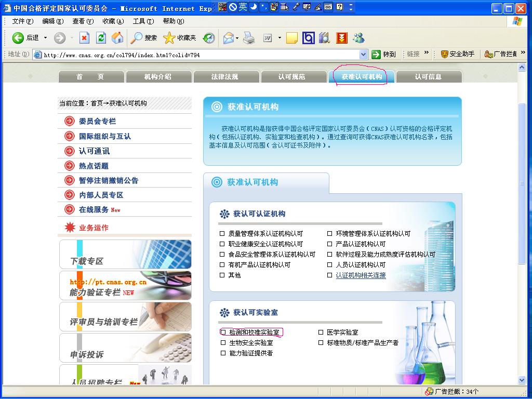Open the IME toolbar options arrow
Viewport: 532px width, 399px height.
pos(351,7)
